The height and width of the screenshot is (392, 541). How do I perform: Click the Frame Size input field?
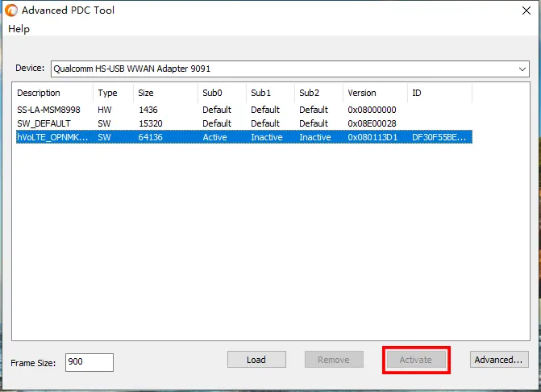pos(89,363)
